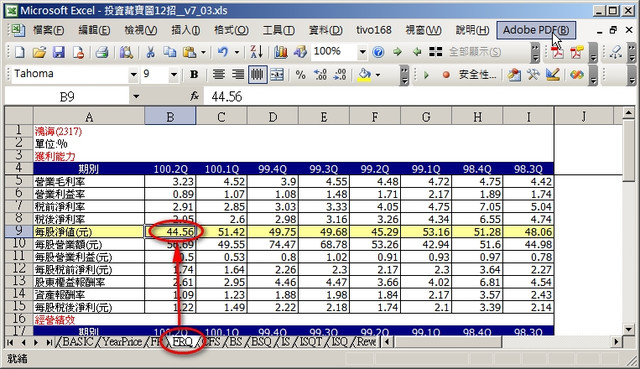Apply yellow fill color bucket
Image resolution: width=640 pixels, height=369 pixels.
(x=364, y=75)
